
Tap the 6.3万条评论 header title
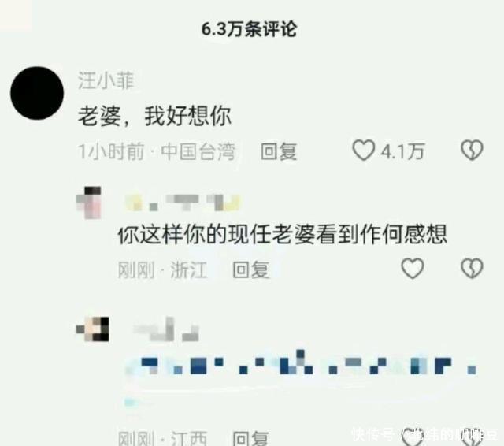(x=249, y=29)
